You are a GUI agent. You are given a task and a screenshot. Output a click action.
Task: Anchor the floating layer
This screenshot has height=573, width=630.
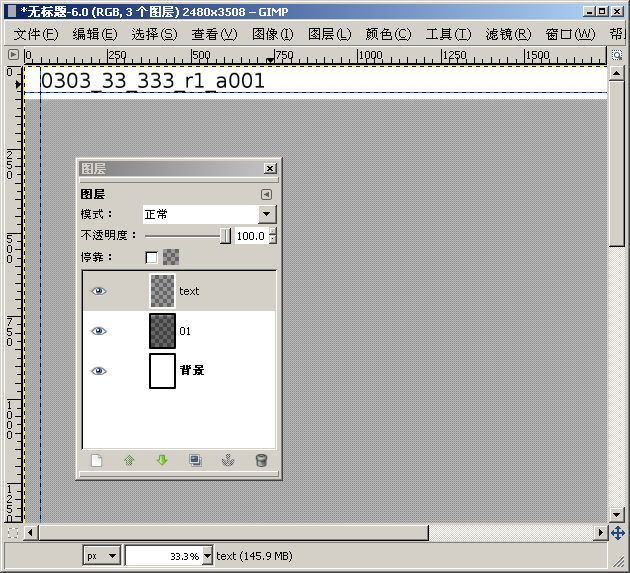coord(228,460)
